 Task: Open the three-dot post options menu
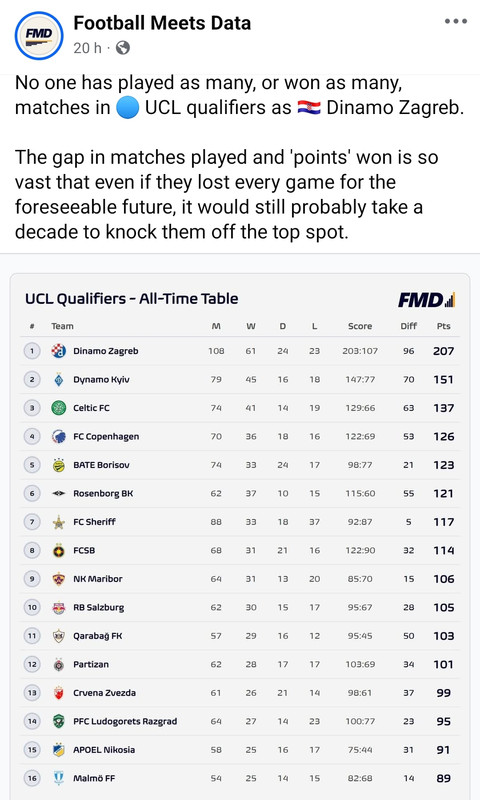[456, 21]
